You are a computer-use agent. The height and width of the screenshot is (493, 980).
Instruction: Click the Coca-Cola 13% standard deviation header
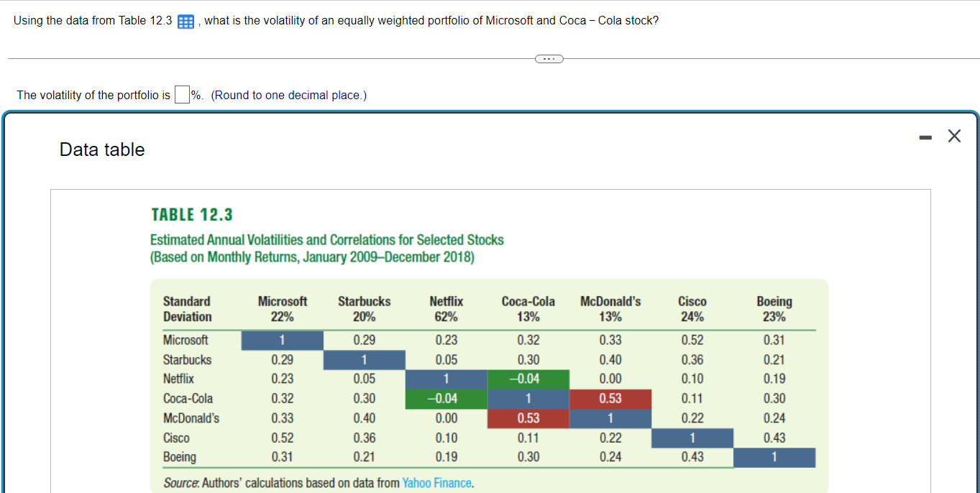tap(528, 307)
